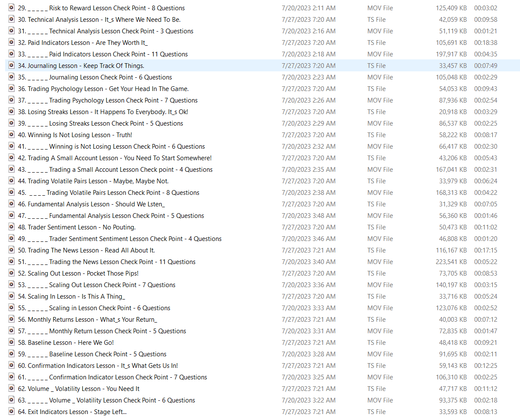This screenshot has height=420, width=520.
Task: Click the file icon for 40. Winning Is Not Losing
Action: coord(12,135)
